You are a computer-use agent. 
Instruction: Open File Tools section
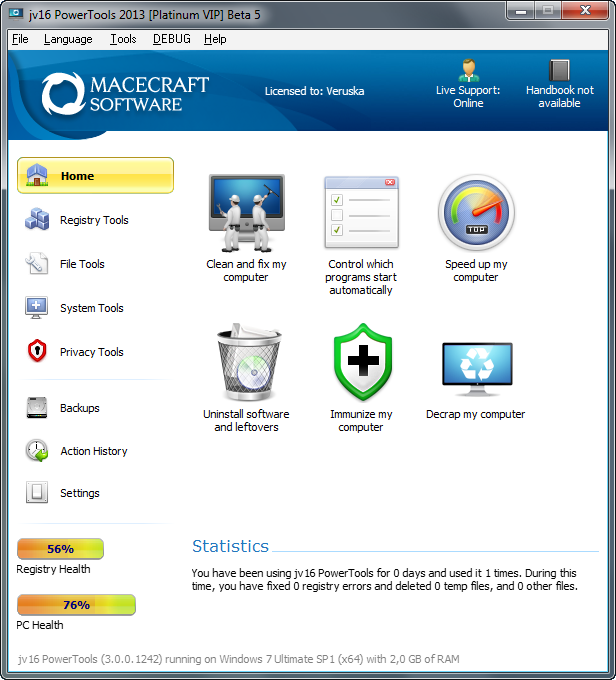pyautogui.click(x=82, y=264)
